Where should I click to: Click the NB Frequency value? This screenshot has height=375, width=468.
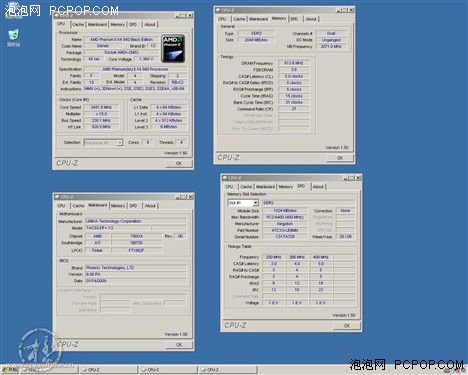(331, 46)
